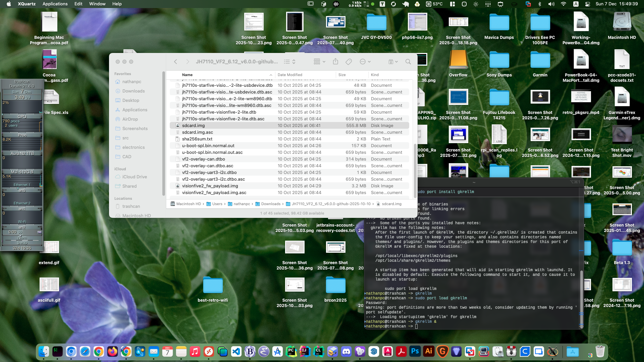The width and height of the screenshot is (644, 362).
Task: Select the sha256sum.txt file row
Action: point(197,139)
